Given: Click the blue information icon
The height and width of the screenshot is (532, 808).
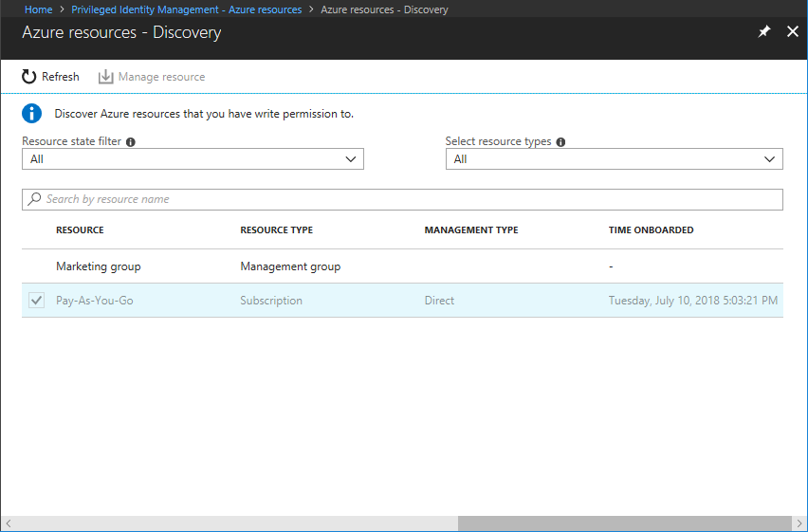Looking at the screenshot, I should [x=32, y=114].
